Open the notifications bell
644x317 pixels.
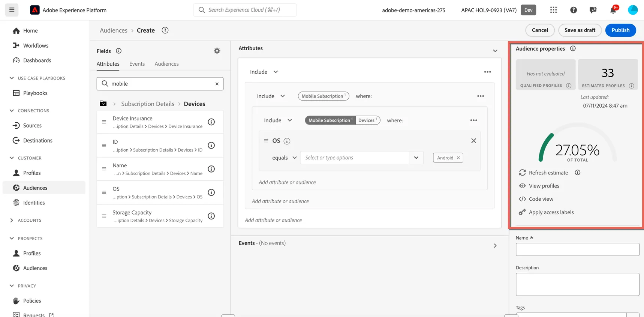coord(613,10)
